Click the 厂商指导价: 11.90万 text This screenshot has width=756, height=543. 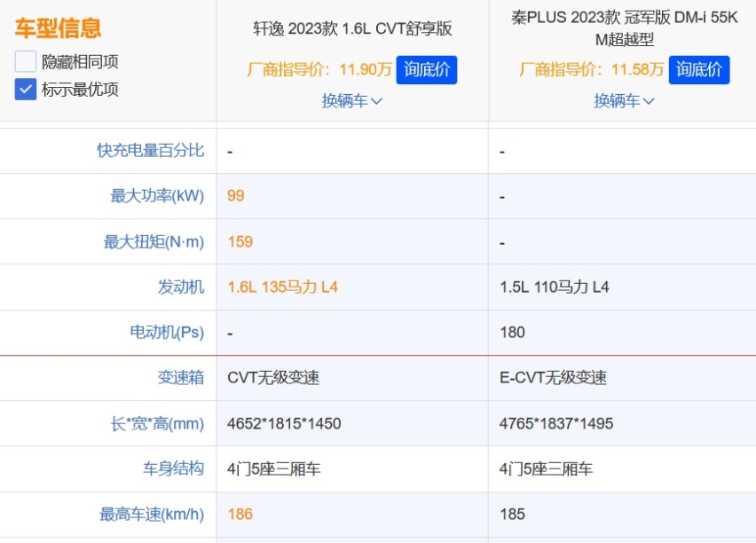tap(319, 69)
